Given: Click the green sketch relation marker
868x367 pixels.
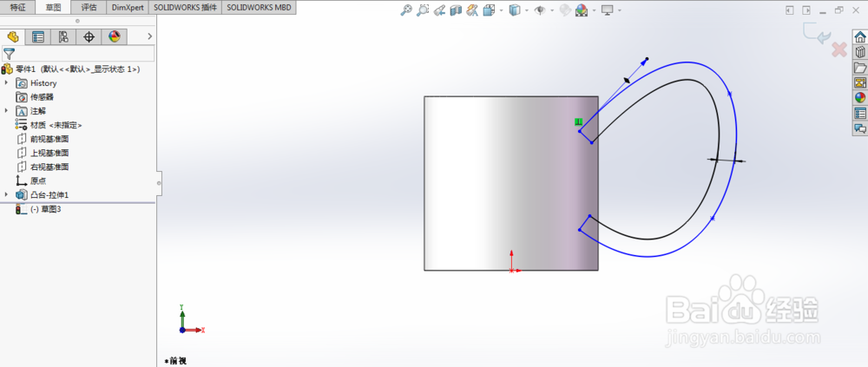Looking at the screenshot, I should click(x=578, y=121).
